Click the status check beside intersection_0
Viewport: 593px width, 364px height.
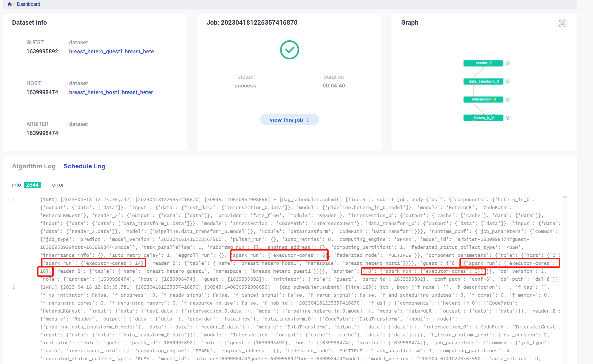click(x=508, y=99)
